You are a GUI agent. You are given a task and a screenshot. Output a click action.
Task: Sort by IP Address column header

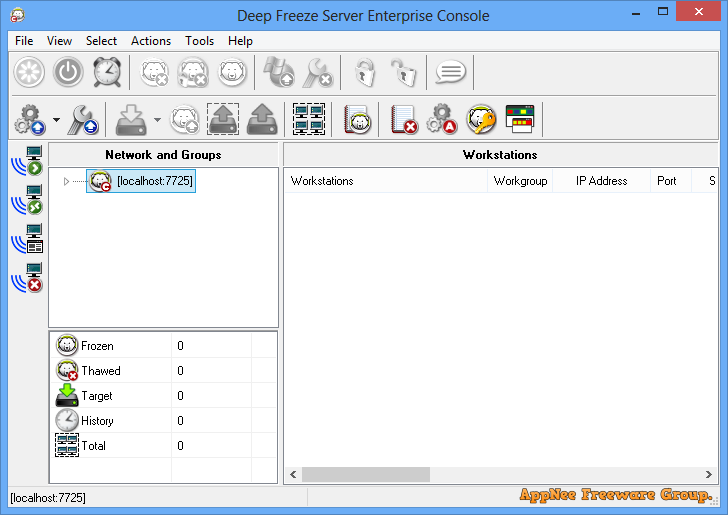coord(601,181)
